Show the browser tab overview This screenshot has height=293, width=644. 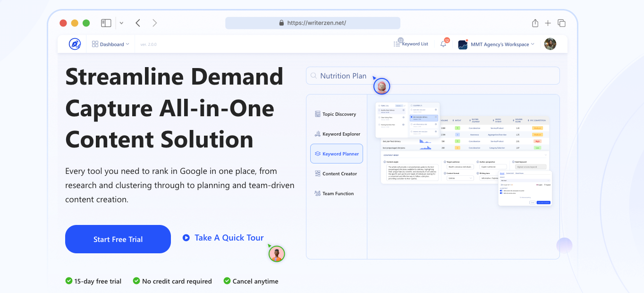[561, 23]
